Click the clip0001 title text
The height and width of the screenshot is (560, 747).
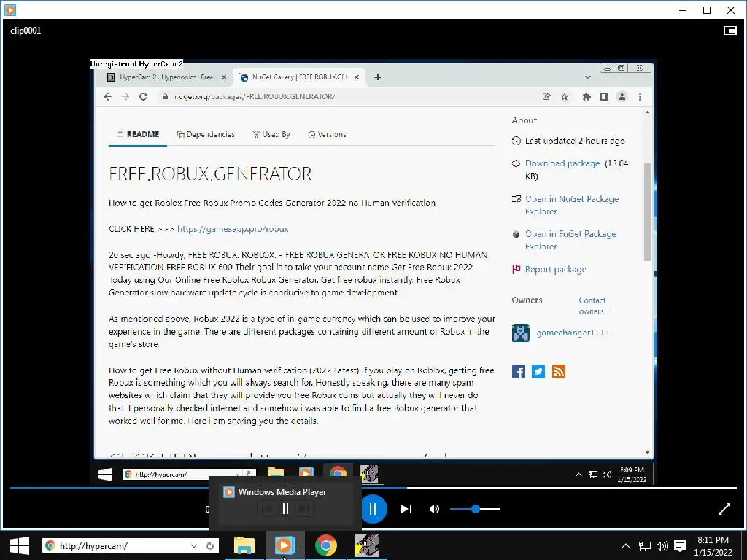pos(26,31)
